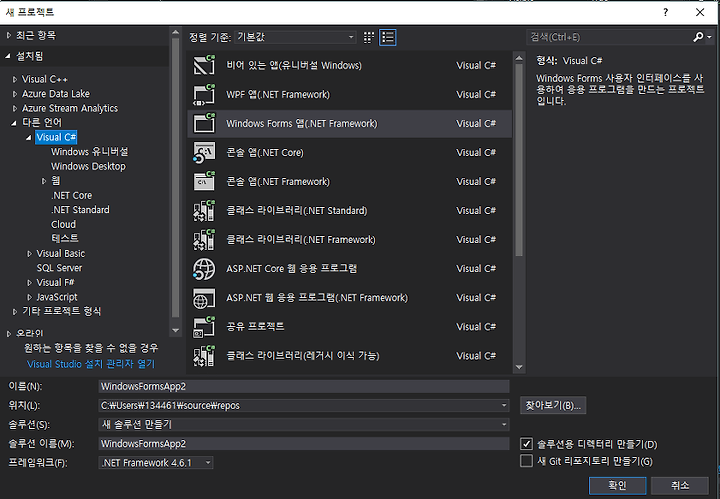Open the 정렬 기준 기본값 dropdown
Screen dimensions: 720x499
[x=295, y=37]
